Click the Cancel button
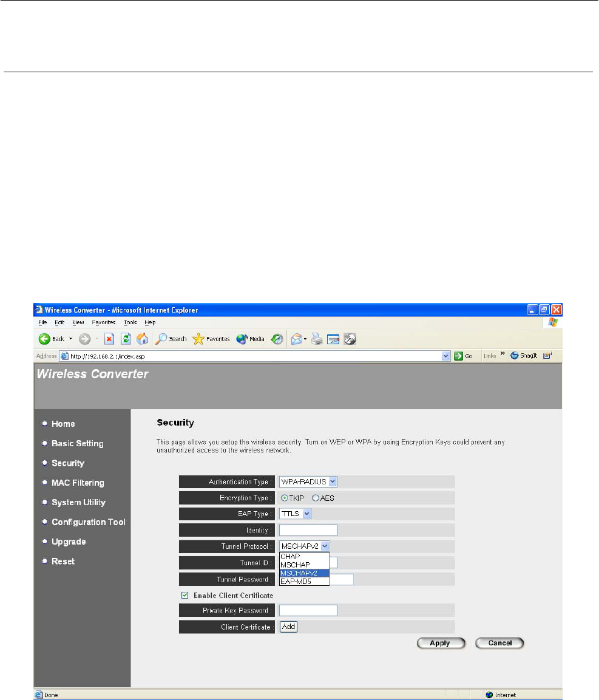This screenshot has width=599, height=700. pyautogui.click(x=499, y=643)
